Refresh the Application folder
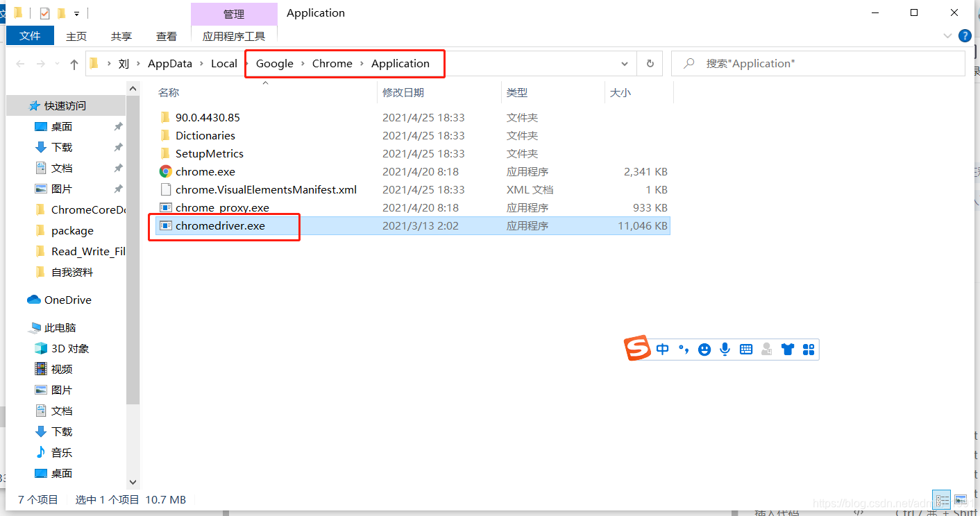 (x=650, y=64)
